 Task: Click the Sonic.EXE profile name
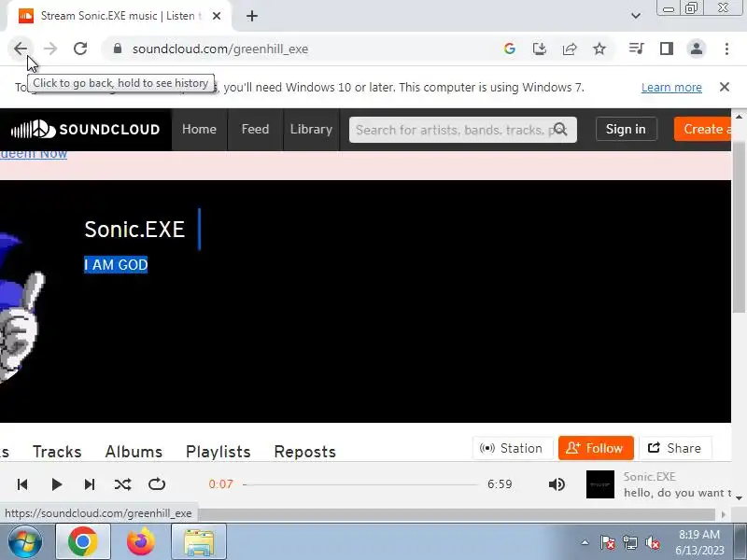[134, 230]
